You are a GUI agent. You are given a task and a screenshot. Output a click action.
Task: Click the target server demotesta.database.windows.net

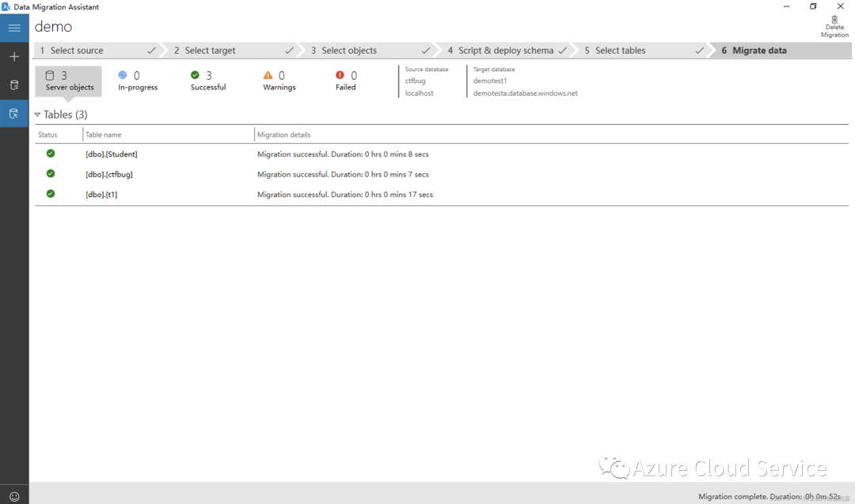pyautogui.click(x=525, y=93)
